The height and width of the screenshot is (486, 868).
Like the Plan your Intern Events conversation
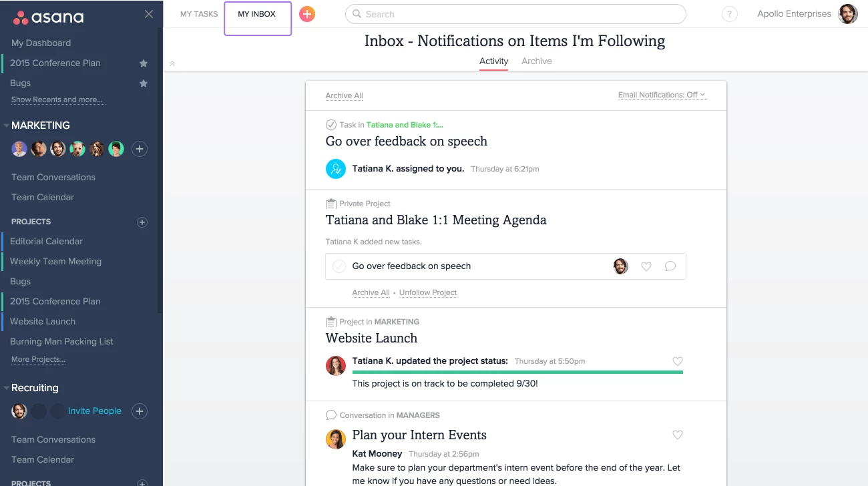coord(678,435)
